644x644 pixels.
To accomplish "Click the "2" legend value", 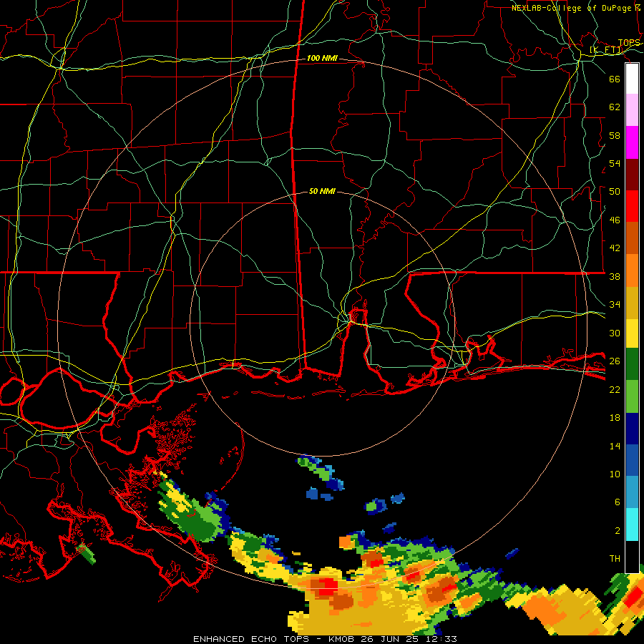I will point(617,531).
